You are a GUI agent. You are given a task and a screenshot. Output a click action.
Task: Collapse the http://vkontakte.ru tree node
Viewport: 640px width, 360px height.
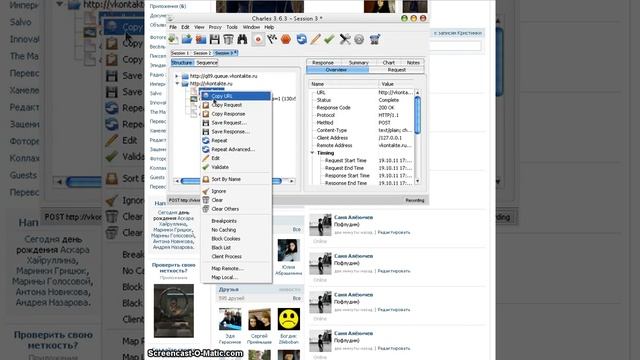[x=177, y=84]
